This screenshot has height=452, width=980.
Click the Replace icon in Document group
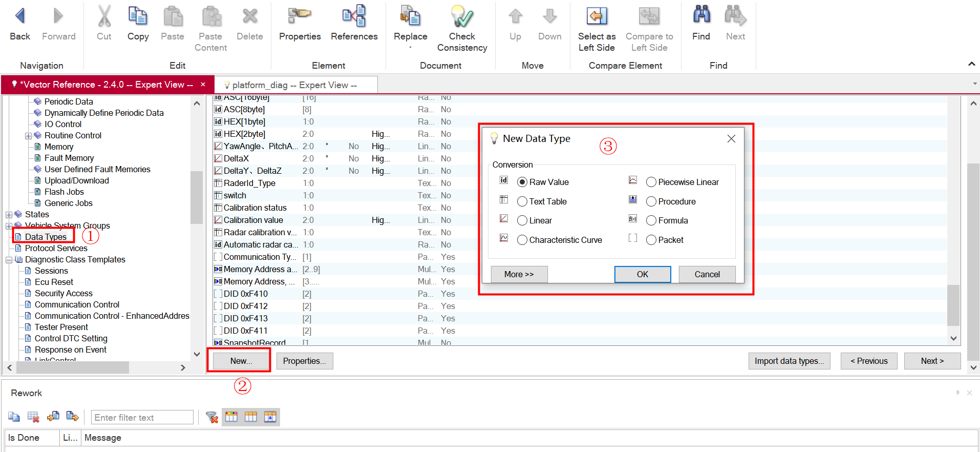(410, 16)
